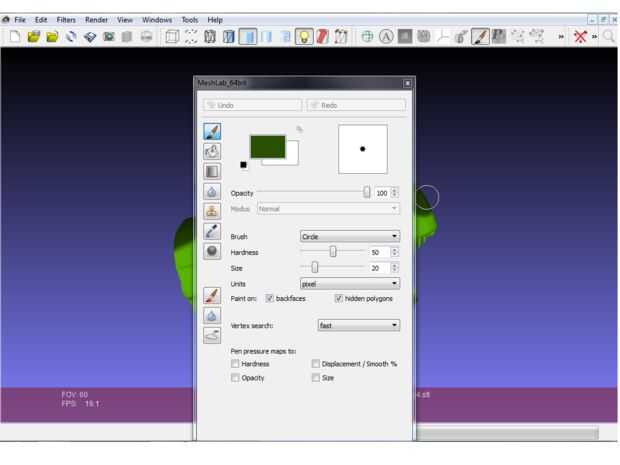Click the green foreground color swatch
Screen dimensions: 620x465
pos(268,147)
